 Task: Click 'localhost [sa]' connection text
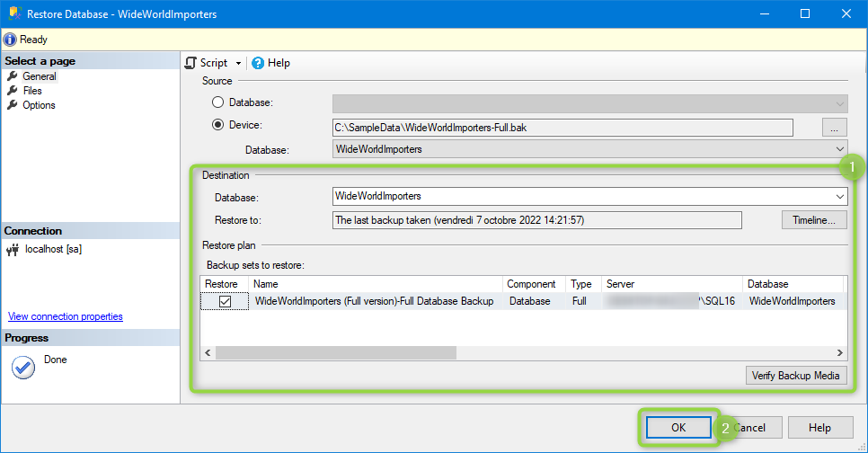[x=53, y=249]
